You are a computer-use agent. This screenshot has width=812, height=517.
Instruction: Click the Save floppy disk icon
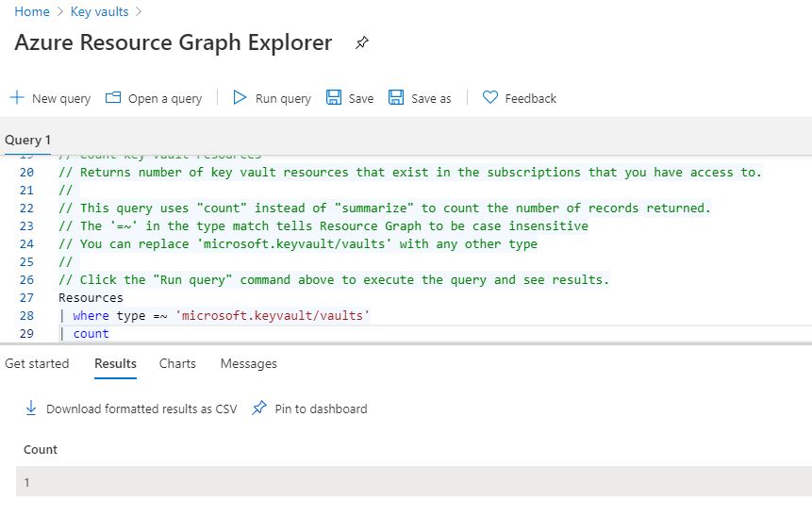click(334, 97)
